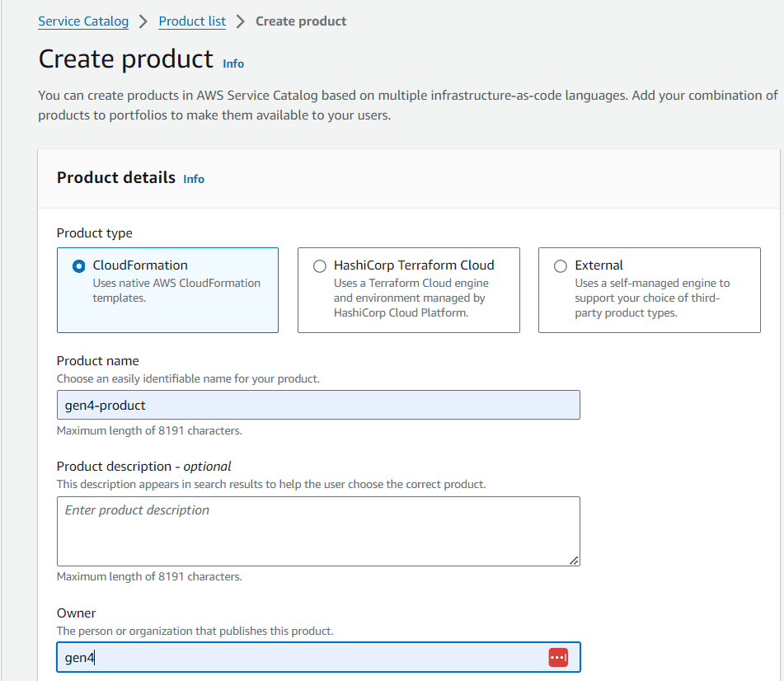Click the breadcrumb chevron after Product list
The width and height of the screenshot is (784, 681).
coord(241,21)
